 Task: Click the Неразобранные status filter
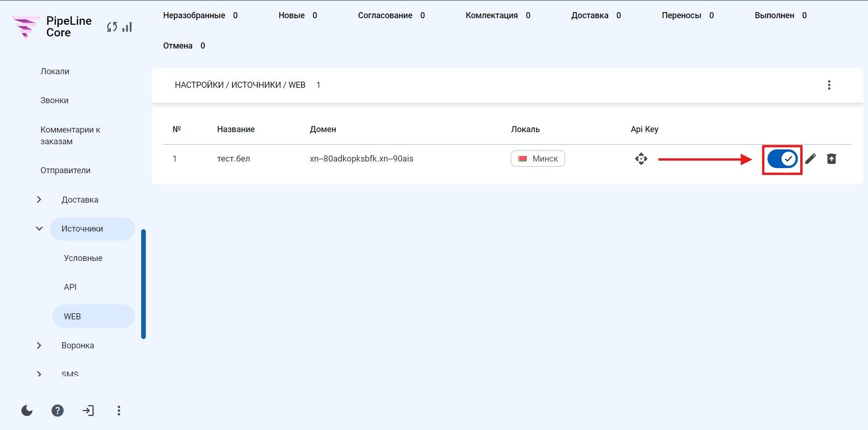coord(201,15)
